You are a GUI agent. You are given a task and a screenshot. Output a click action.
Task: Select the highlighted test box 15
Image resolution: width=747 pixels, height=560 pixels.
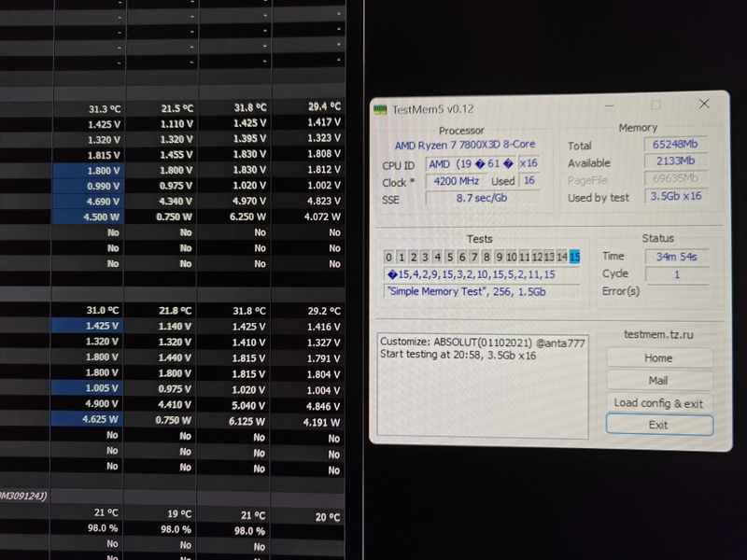click(574, 258)
